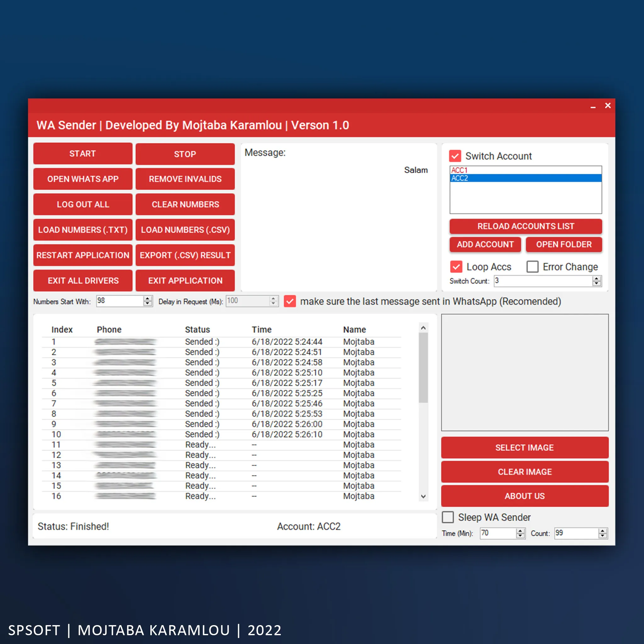The height and width of the screenshot is (644, 644).
Task: Decrease Count spinner down arrow
Action: coord(602,536)
